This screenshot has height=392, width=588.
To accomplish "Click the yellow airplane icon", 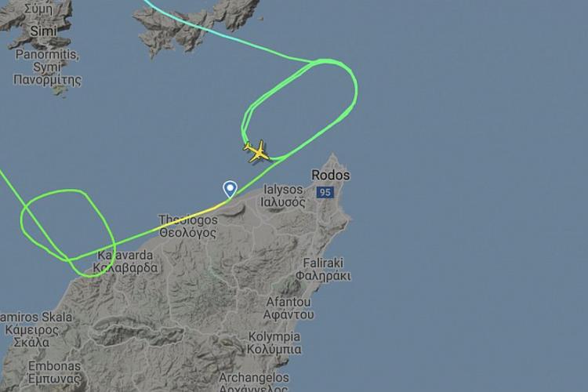I will pos(257,151).
